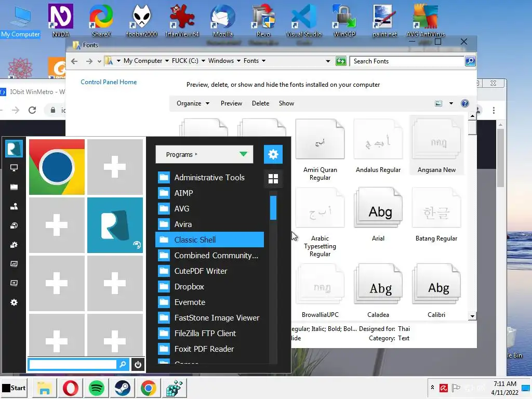
Task: Open the Control Panel Home link
Action: click(109, 82)
